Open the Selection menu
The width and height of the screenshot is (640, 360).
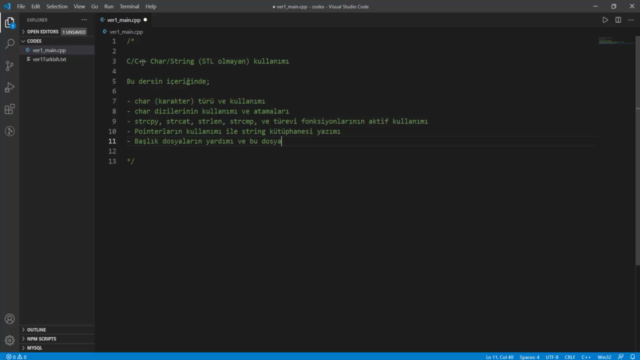pyautogui.click(x=57, y=7)
